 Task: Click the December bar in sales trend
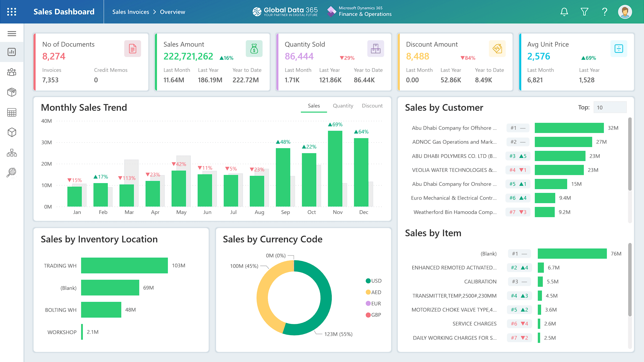point(361,172)
